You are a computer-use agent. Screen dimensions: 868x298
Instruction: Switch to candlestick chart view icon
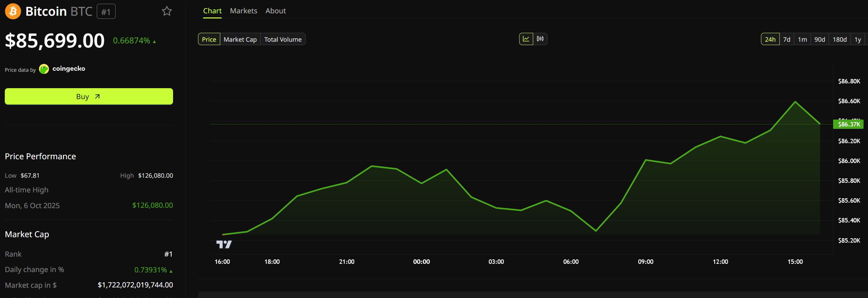point(540,39)
